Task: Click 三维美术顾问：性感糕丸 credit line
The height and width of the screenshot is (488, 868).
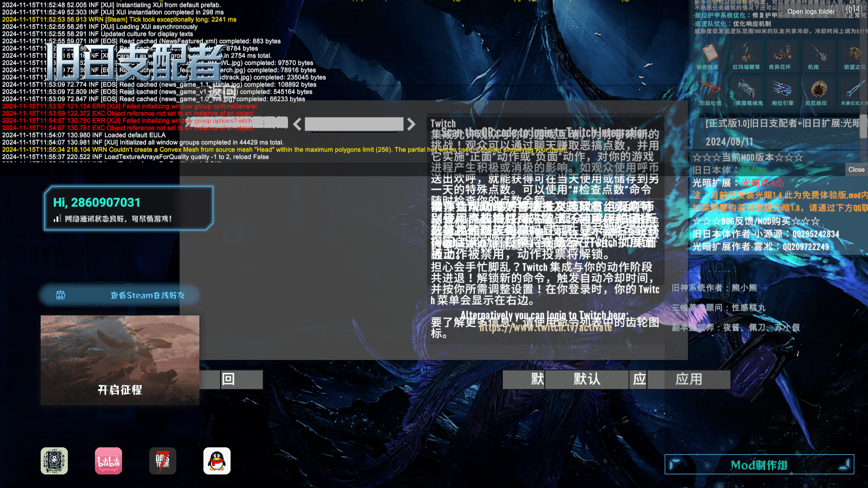Action: tap(718, 308)
